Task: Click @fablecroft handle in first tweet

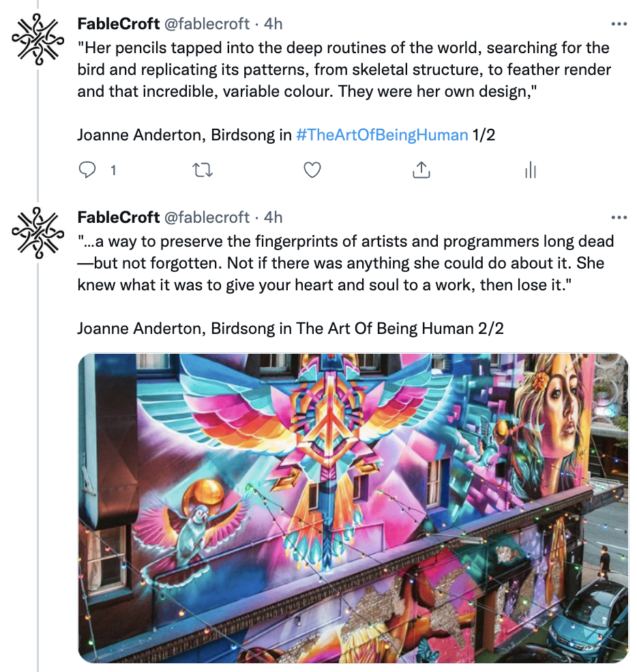Action: pyautogui.click(x=207, y=24)
